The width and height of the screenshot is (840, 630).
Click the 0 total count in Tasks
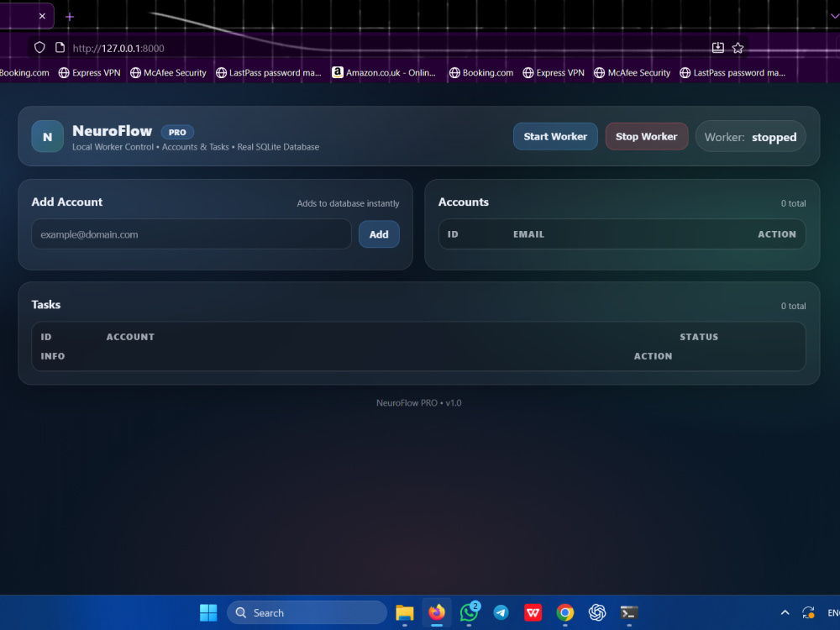coord(793,307)
